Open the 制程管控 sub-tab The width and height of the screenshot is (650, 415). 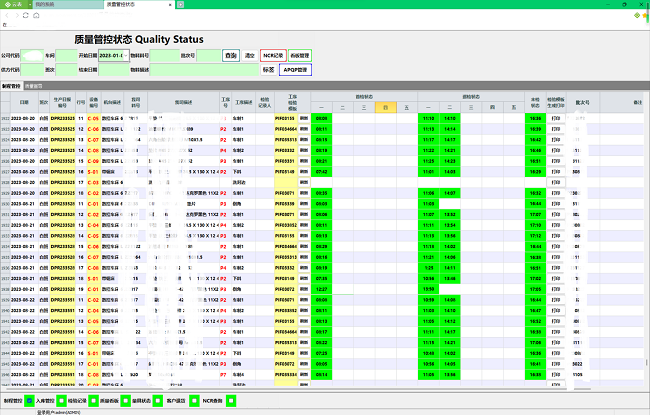click(x=11, y=86)
